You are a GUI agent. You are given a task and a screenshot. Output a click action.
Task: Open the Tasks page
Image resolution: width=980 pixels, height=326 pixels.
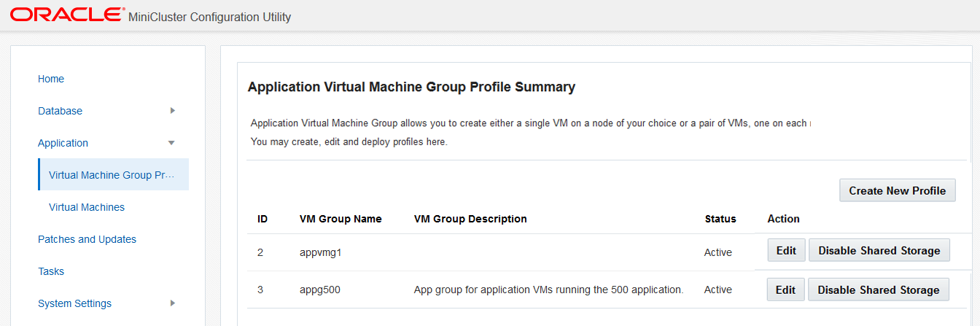[51, 271]
